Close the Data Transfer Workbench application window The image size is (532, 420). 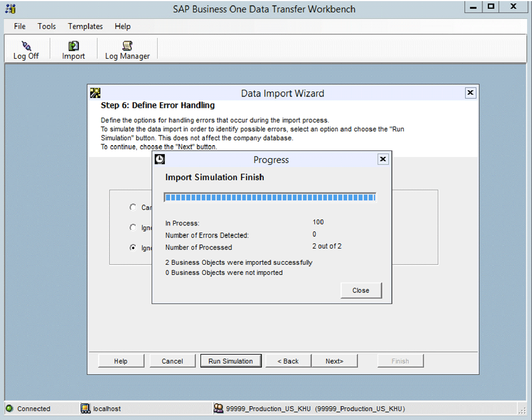(513, 7)
